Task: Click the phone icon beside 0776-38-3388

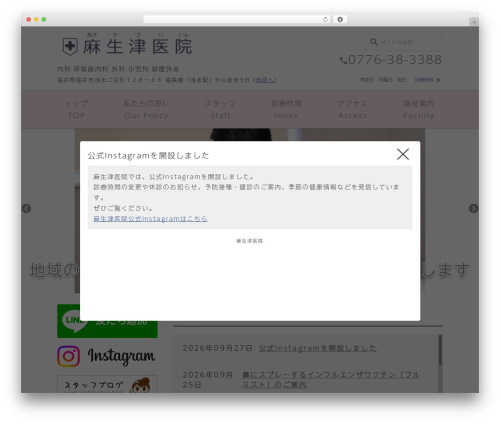Action: tap(343, 60)
